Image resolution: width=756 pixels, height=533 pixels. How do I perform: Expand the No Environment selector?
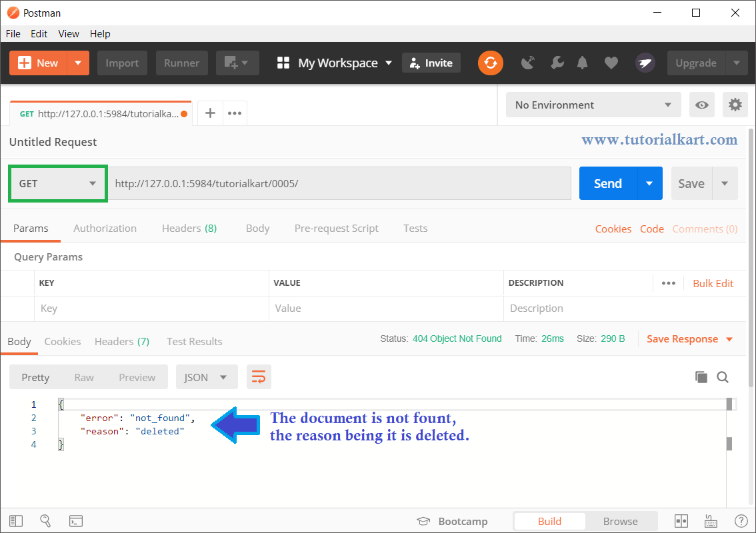click(x=593, y=105)
